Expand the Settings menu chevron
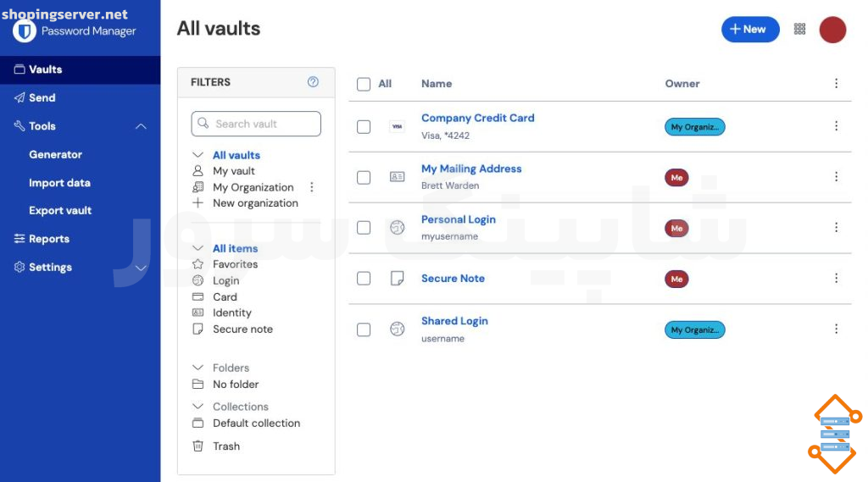Image resolution: width=868 pixels, height=482 pixels. point(142,268)
